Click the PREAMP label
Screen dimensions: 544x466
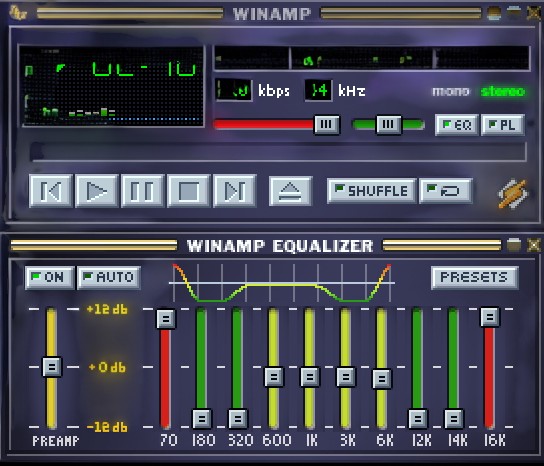point(56,441)
